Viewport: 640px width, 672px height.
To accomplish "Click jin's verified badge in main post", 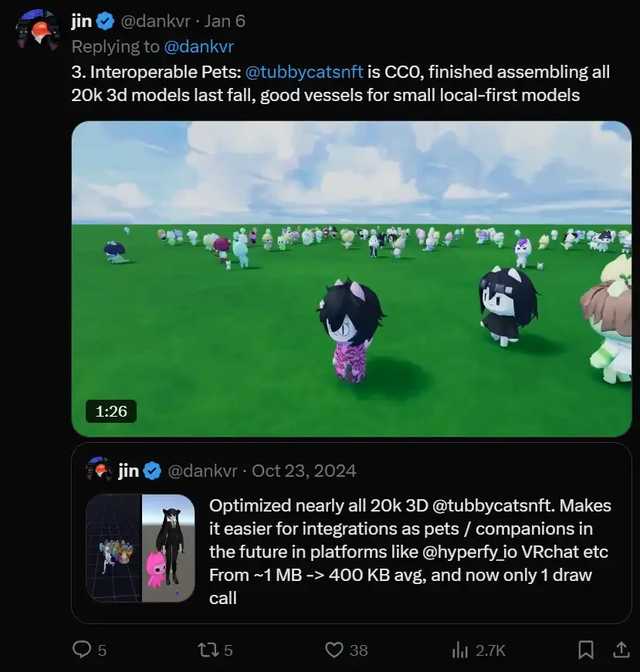I will [104, 22].
